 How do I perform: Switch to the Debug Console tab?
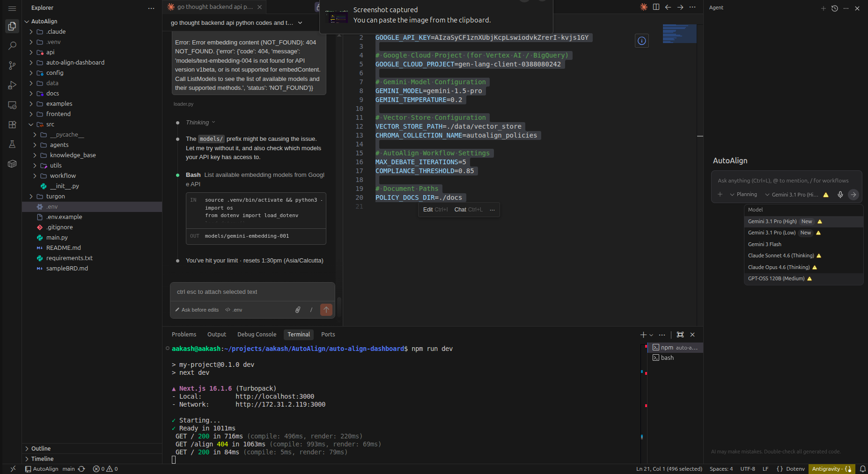(x=257, y=335)
